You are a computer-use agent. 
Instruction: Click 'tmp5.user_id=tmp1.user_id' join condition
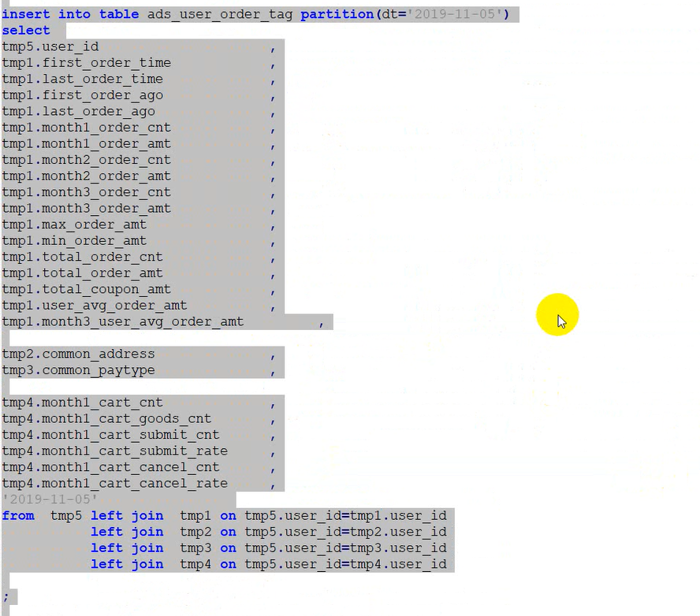coord(345,516)
